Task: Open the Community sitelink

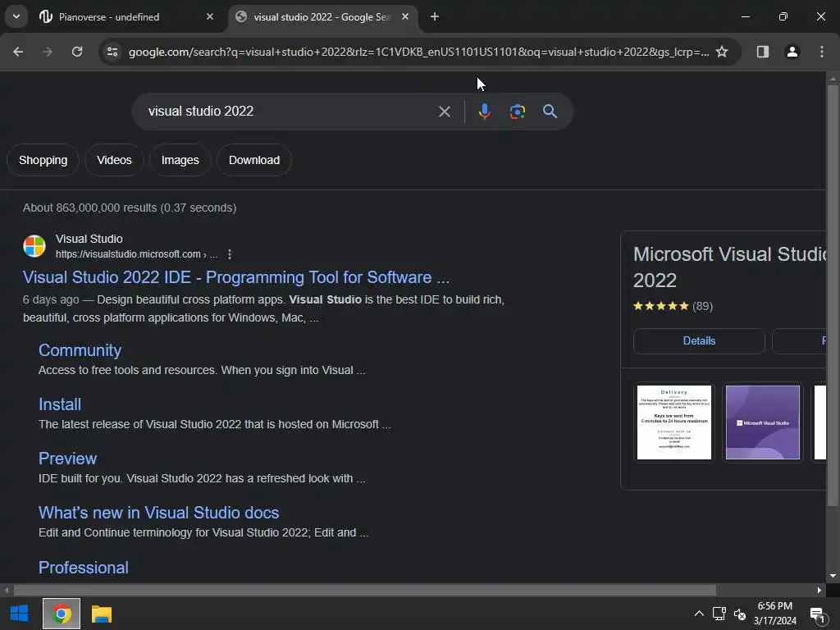Action: tap(80, 349)
